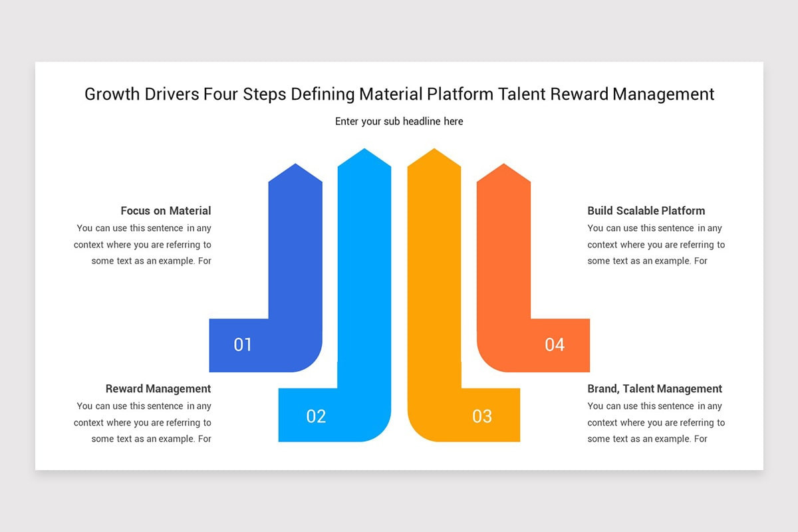798x532 pixels.
Task: Click the paragraph under 'Focus on Material'
Action: [143, 244]
